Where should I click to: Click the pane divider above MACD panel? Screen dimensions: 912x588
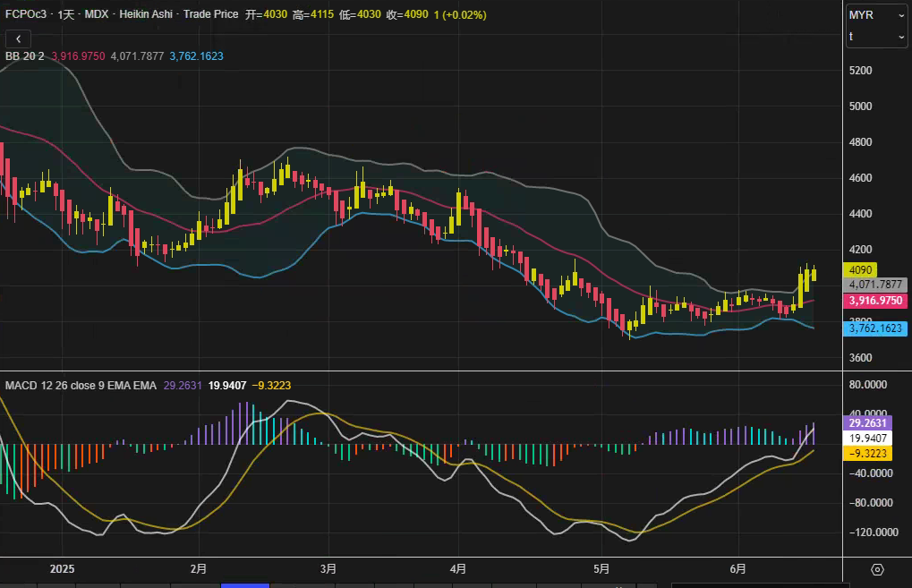(x=421, y=371)
